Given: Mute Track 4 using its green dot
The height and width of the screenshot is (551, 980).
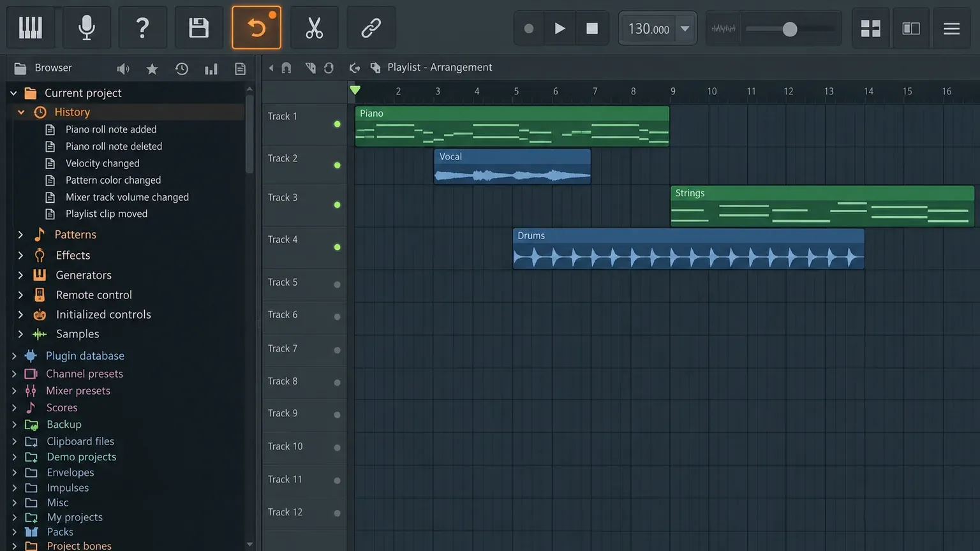Looking at the screenshot, I should [338, 247].
